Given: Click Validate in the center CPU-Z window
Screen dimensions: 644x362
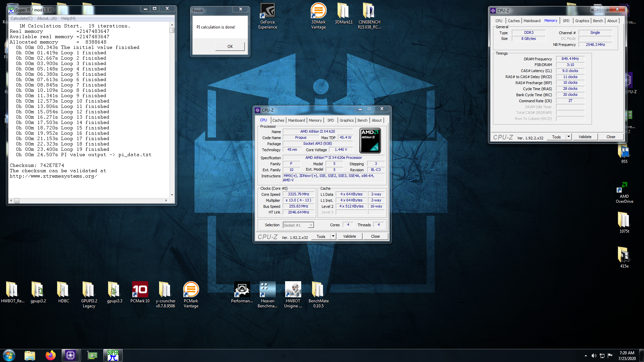Looking at the screenshot, I should coord(350,236).
